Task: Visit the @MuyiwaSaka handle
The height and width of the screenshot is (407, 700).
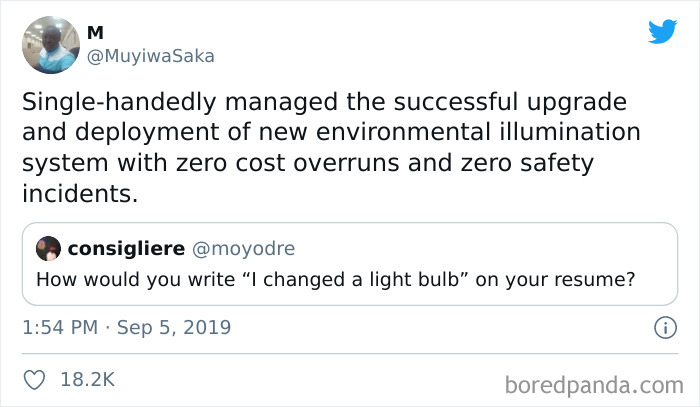Action: pos(151,56)
